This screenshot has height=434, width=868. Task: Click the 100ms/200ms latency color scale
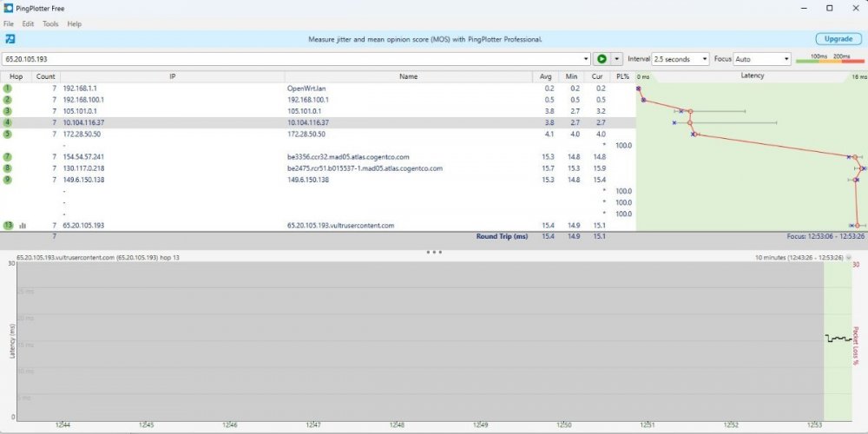829,58
